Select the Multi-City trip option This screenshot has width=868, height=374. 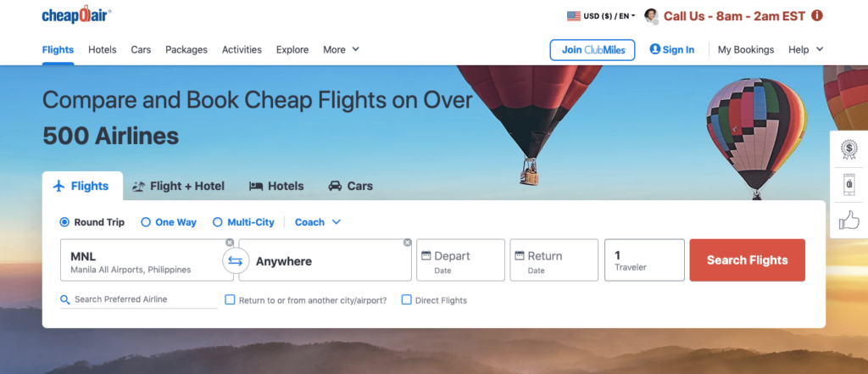243,222
